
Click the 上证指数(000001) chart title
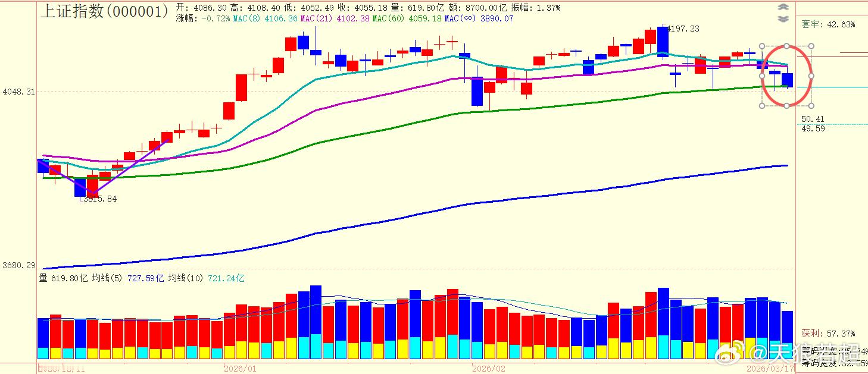coord(105,11)
